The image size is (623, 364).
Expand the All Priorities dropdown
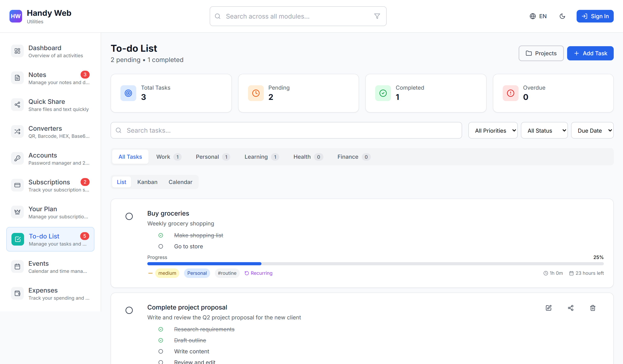[x=493, y=130]
